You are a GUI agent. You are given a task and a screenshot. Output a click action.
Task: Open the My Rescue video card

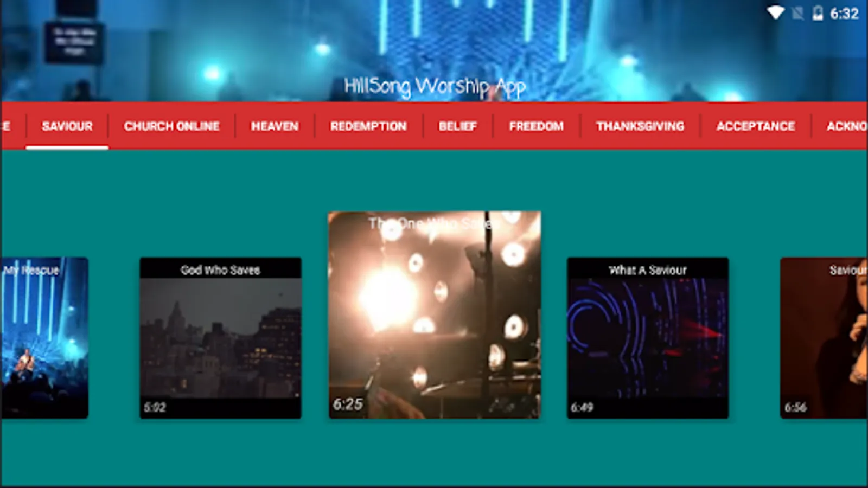[x=44, y=338]
